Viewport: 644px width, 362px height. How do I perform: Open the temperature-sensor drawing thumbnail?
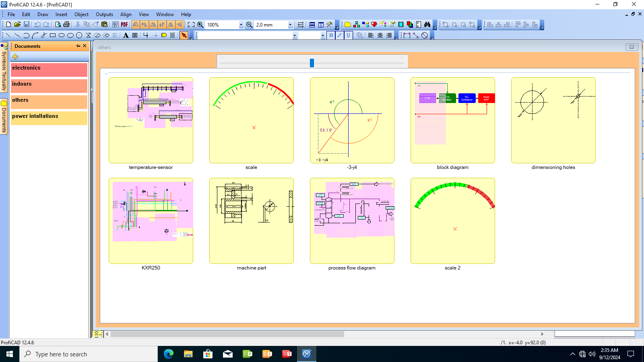click(x=151, y=120)
